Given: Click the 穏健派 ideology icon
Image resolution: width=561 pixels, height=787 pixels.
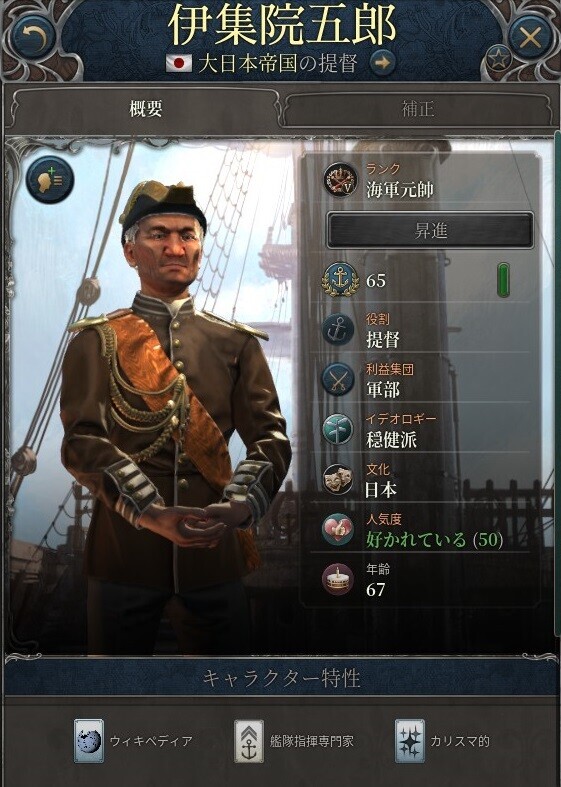Looking at the screenshot, I should (338, 430).
